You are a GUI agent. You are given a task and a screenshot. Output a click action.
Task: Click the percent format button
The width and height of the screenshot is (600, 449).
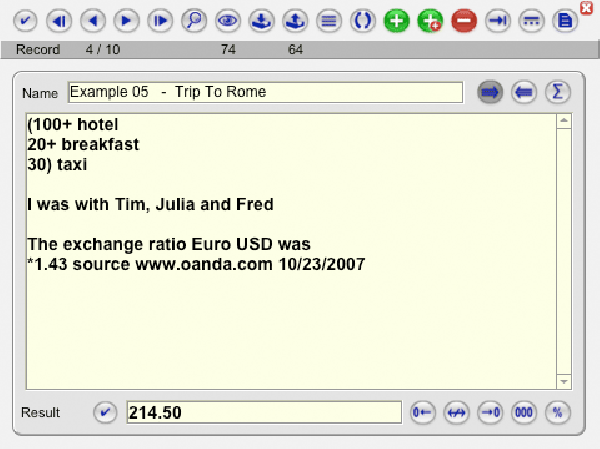(558, 412)
